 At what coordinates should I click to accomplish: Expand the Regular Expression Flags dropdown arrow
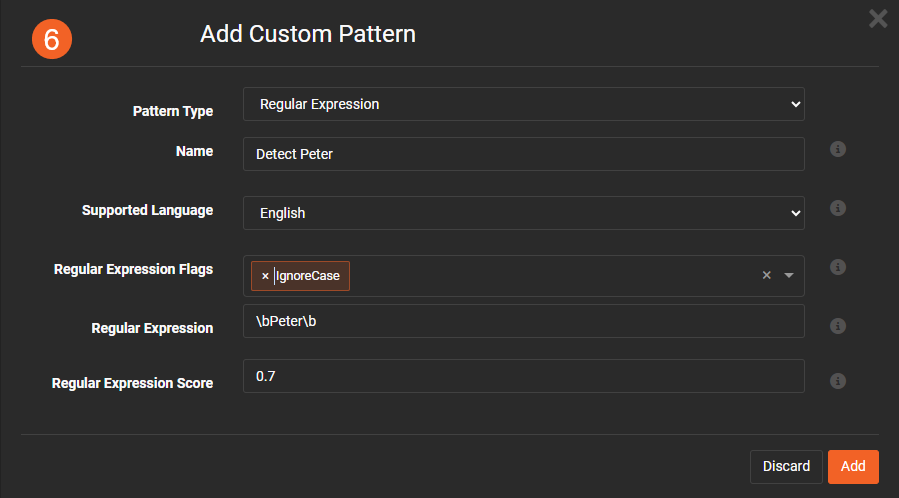point(788,276)
